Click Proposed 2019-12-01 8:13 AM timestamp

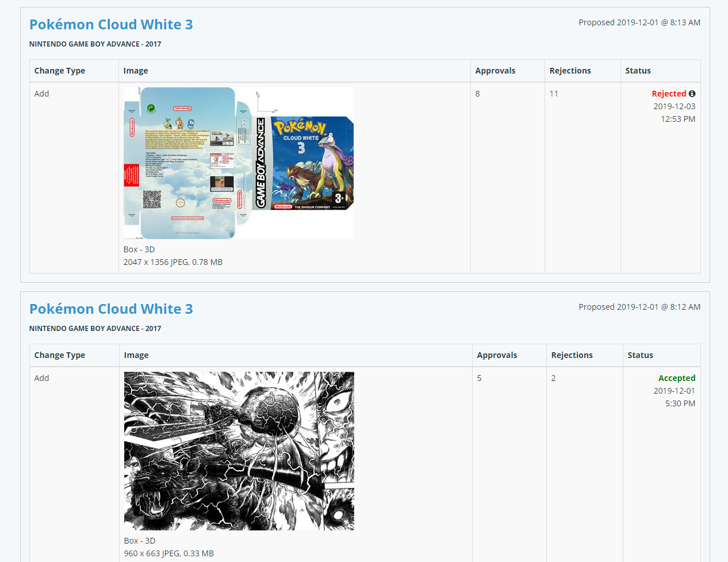639,22
